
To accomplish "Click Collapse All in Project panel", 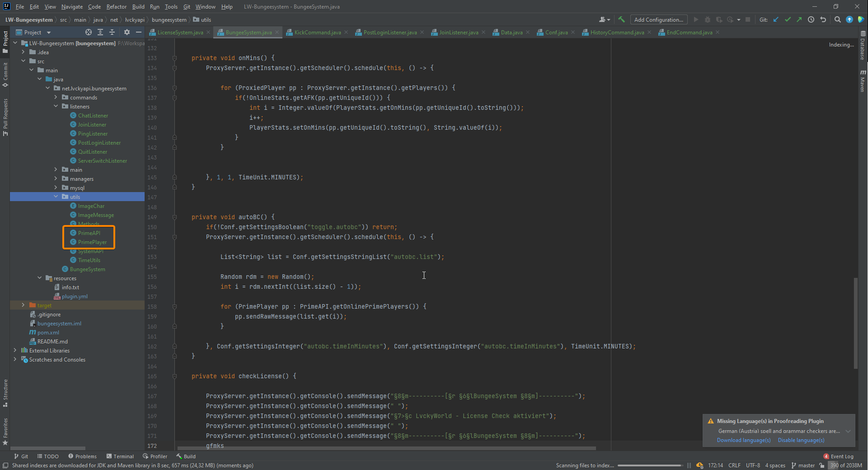I will [x=112, y=32].
